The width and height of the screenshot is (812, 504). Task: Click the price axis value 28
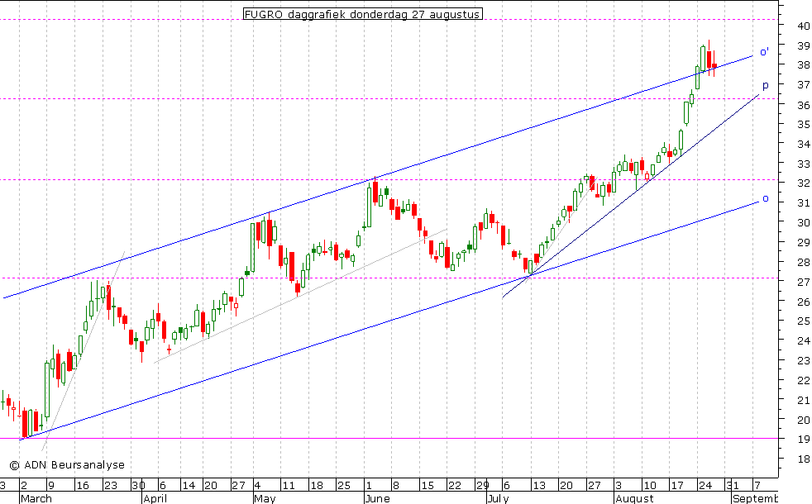(x=803, y=263)
